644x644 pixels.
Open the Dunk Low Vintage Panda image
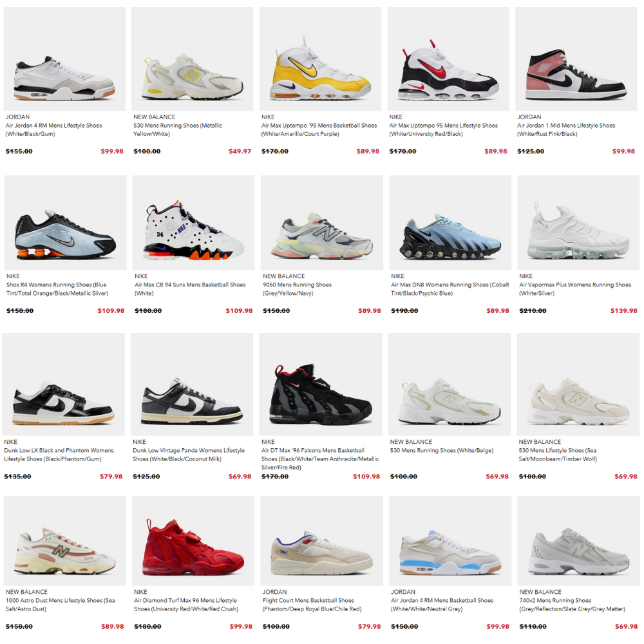(x=192, y=384)
